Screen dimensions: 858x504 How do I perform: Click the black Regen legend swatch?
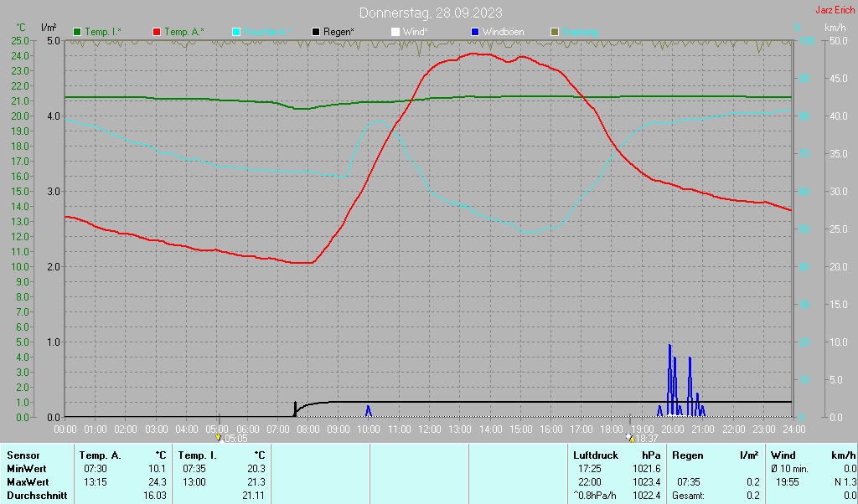point(316,33)
